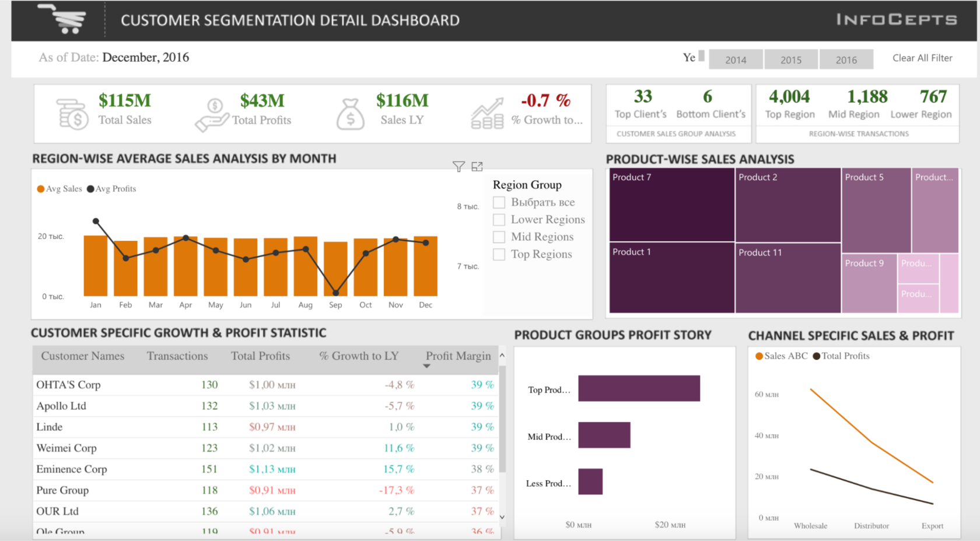Check the Top Regions checkbox
Screen dimensions: 980x541
tap(499, 255)
